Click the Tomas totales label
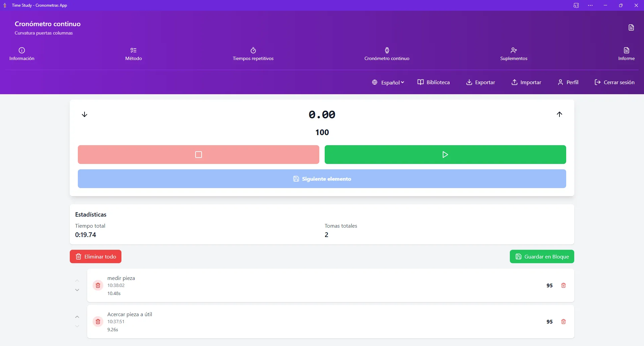 [x=341, y=226]
